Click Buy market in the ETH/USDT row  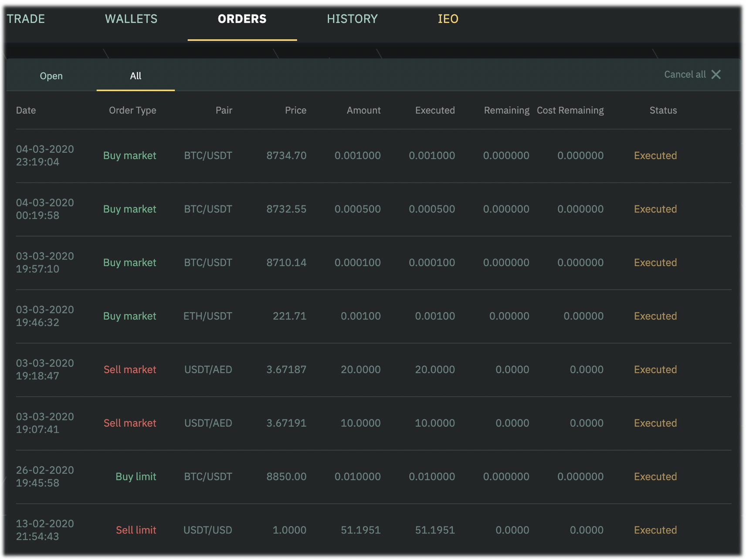pos(129,316)
